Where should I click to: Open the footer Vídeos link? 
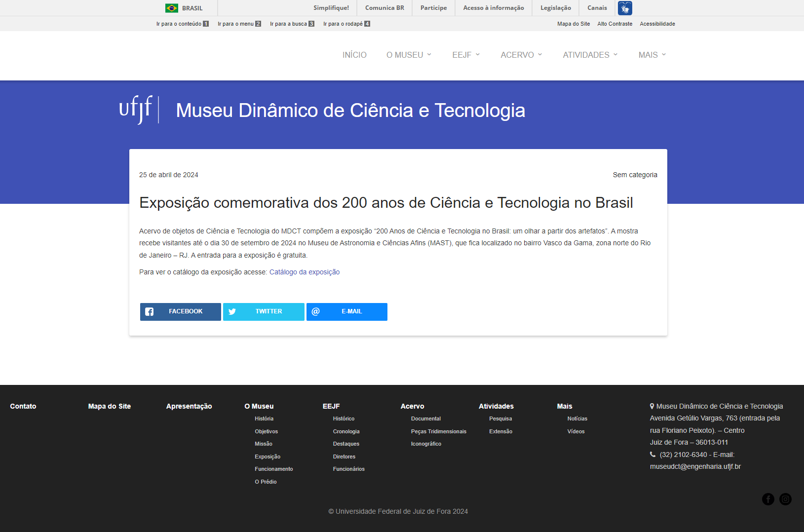pyautogui.click(x=576, y=431)
